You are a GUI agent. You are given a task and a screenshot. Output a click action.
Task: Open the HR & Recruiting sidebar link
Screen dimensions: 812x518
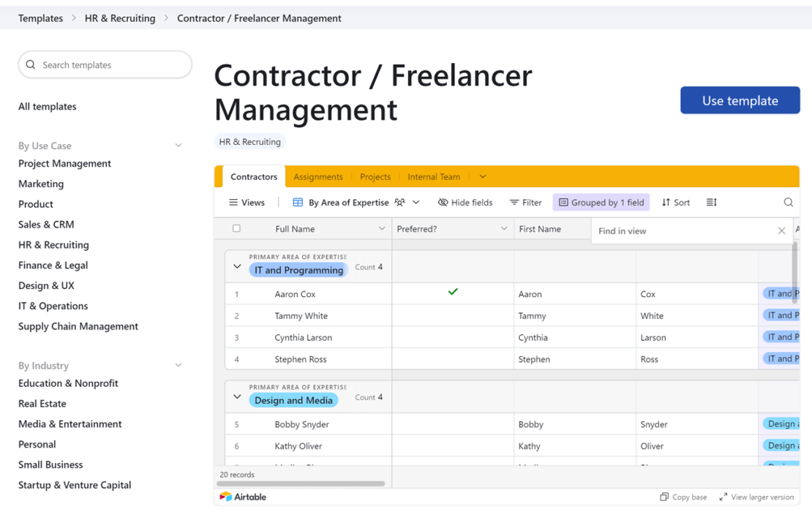[x=53, y=244]
